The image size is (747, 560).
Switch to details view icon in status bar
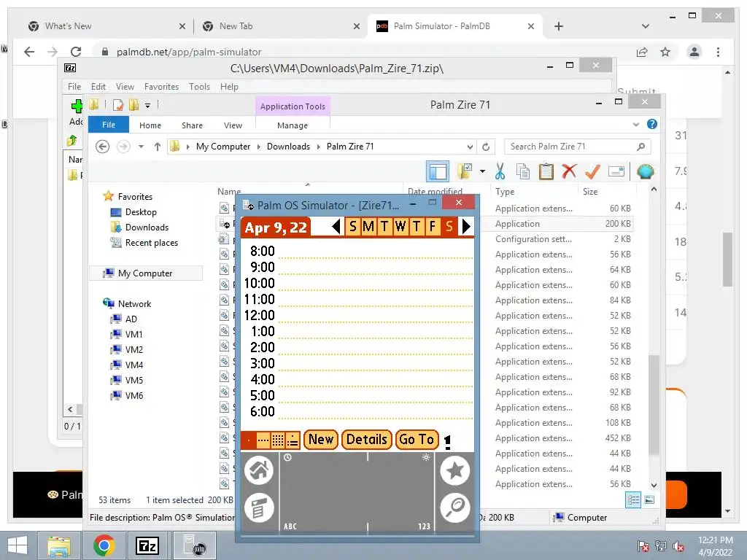coord(633,499)
